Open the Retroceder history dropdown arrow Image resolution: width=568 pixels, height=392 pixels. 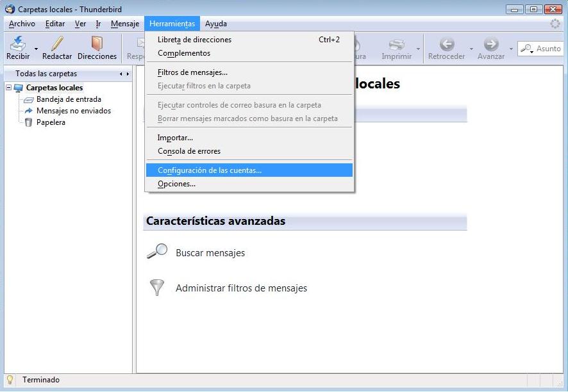point(471,49)
